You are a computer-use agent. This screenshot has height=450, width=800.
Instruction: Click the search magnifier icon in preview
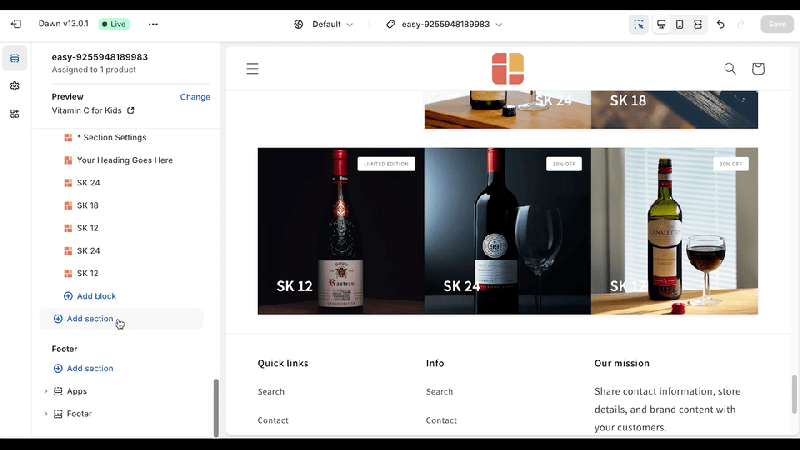[730, 68]
